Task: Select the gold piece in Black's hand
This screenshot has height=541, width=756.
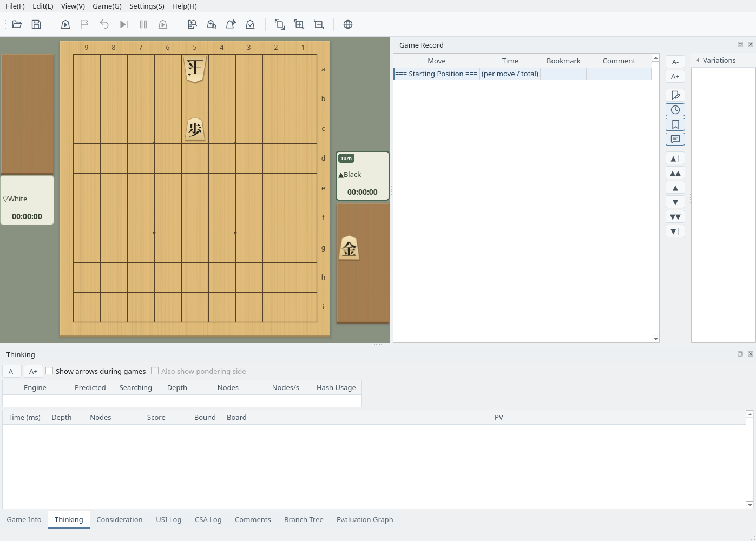Action: click(x=349, y=248)
